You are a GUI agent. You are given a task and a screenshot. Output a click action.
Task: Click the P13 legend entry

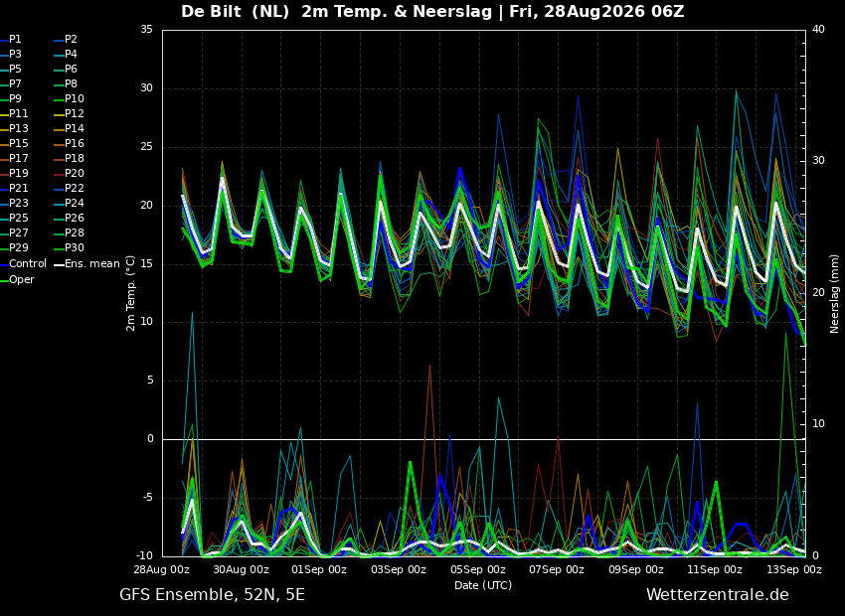coord(15,129)
